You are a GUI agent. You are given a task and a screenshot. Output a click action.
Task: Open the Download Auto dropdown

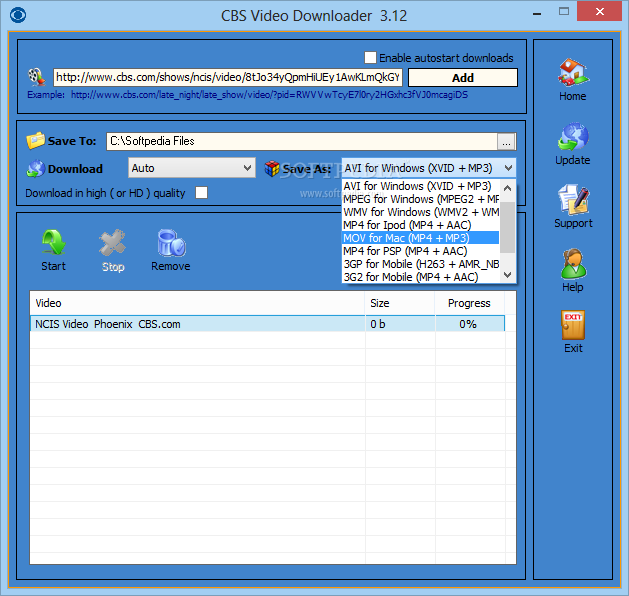click(192, 168)
